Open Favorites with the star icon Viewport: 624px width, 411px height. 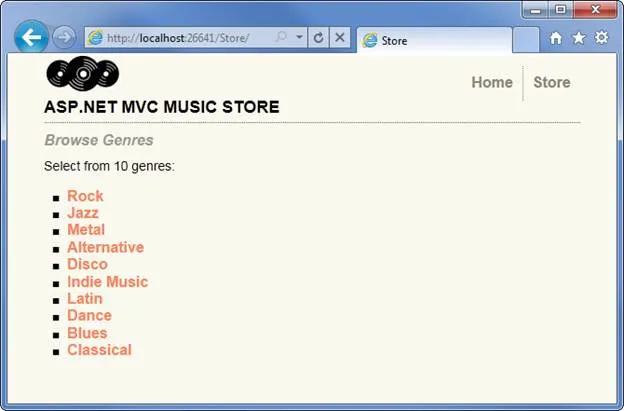coord(579,38)
